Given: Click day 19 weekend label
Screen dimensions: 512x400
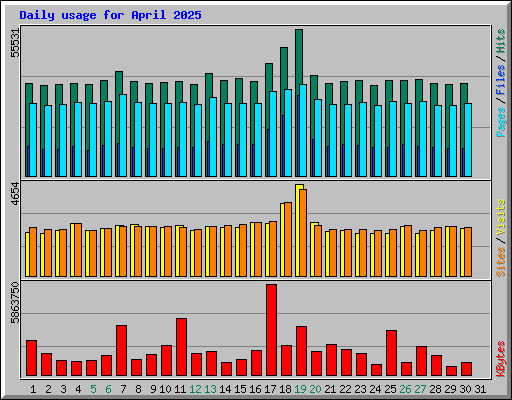Looking at the screenshot, I should [300, 389].
